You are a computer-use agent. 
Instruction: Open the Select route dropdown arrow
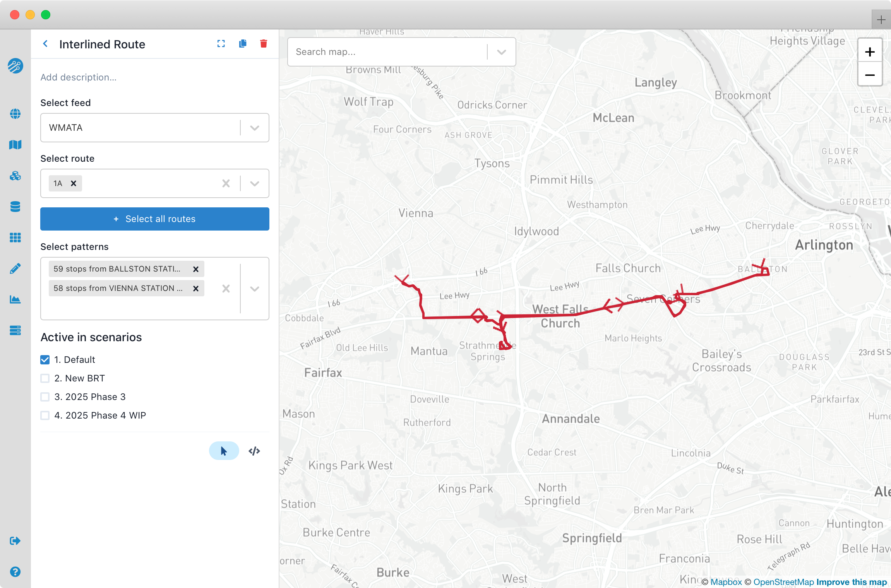tap(254, 183)
